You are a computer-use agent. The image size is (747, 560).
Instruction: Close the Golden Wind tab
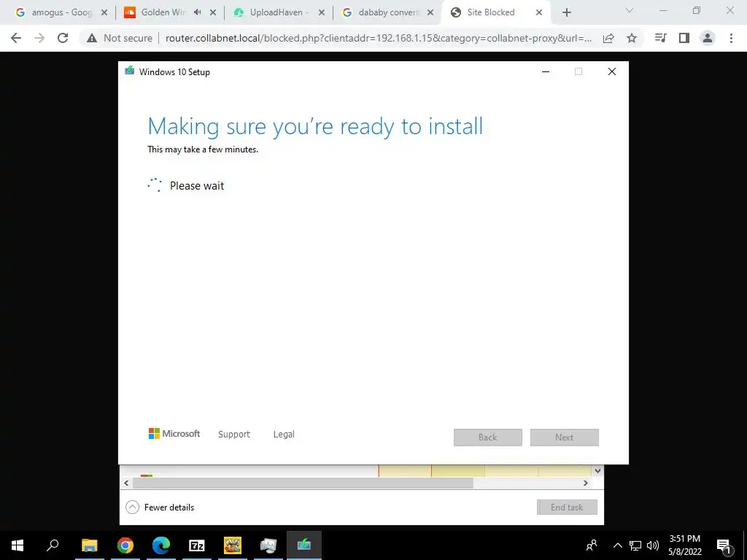[213, 13]
